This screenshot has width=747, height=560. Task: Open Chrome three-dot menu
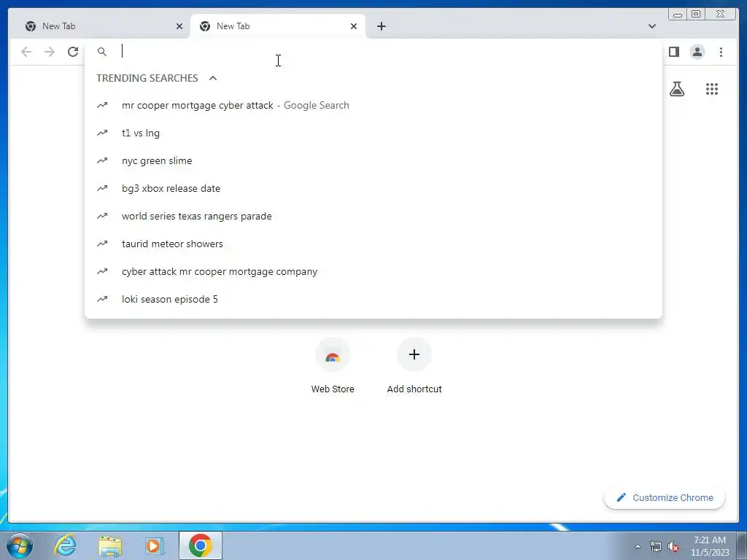click(x=721, y=52)
